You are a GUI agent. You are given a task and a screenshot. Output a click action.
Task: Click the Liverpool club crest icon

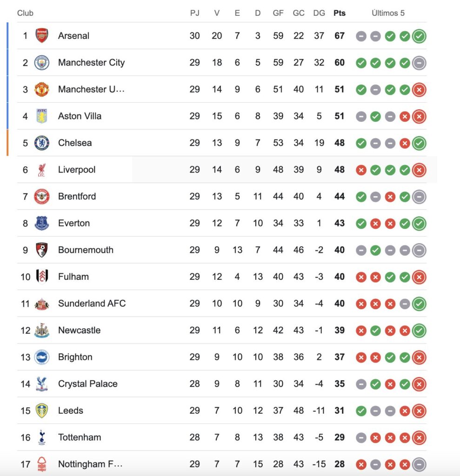tap(42, 170)
